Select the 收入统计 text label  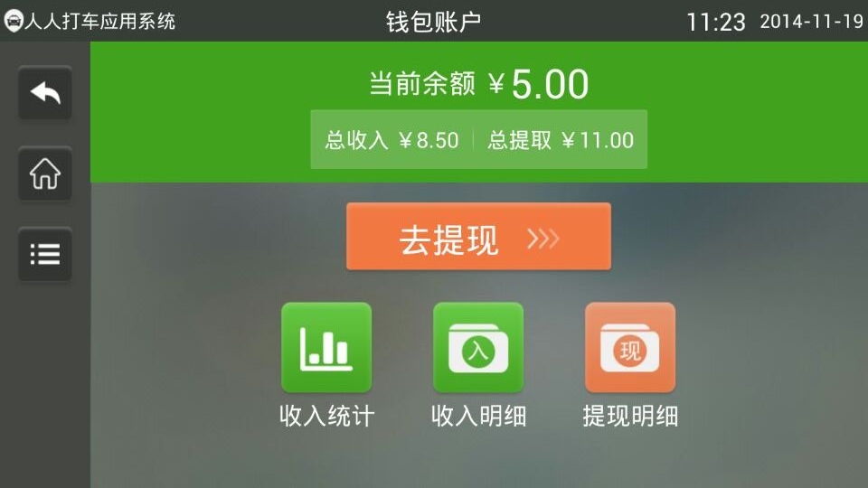[x=326, y=416]
